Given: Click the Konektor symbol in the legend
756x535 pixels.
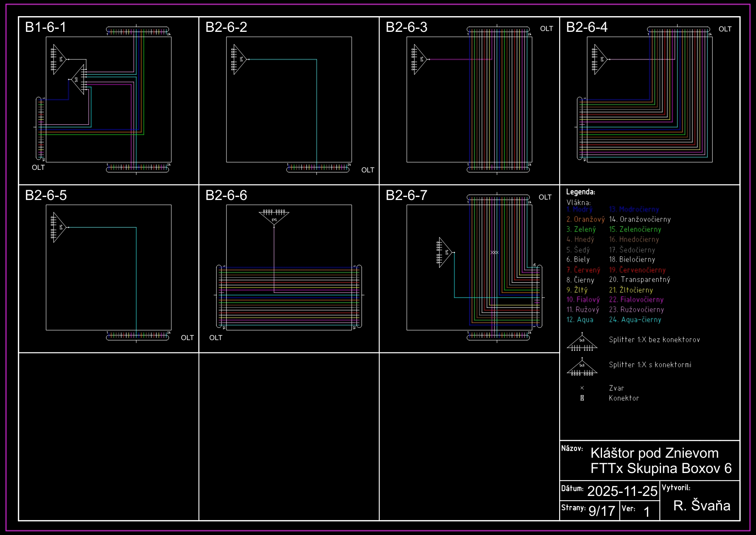Looking at the screenshot, I should pos(582,398).
